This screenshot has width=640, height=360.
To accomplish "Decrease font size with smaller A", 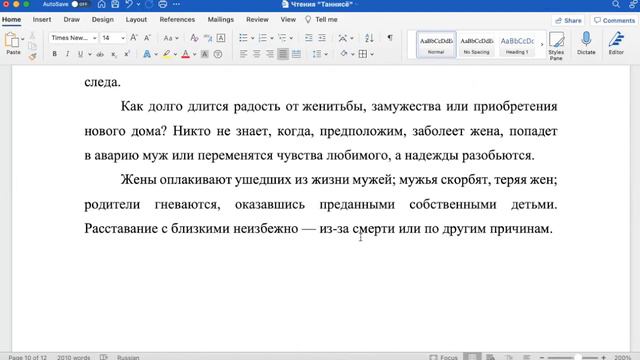I will (x=147, y=38).
